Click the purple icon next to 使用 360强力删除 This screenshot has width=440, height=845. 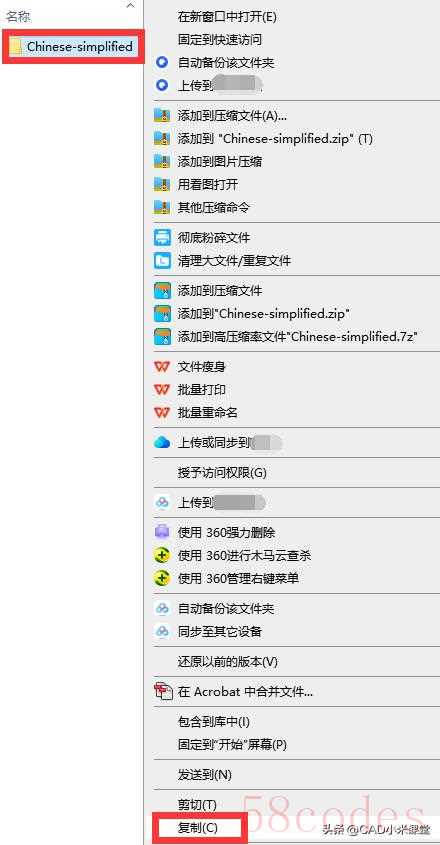click(162, 532)
